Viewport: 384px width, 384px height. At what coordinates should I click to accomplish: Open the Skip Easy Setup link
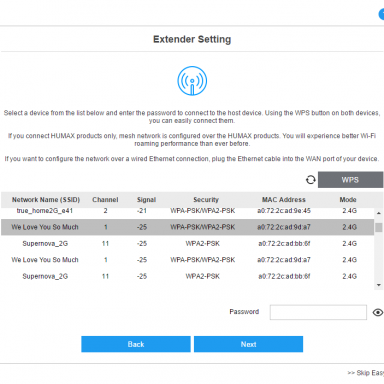coord(366,373)
